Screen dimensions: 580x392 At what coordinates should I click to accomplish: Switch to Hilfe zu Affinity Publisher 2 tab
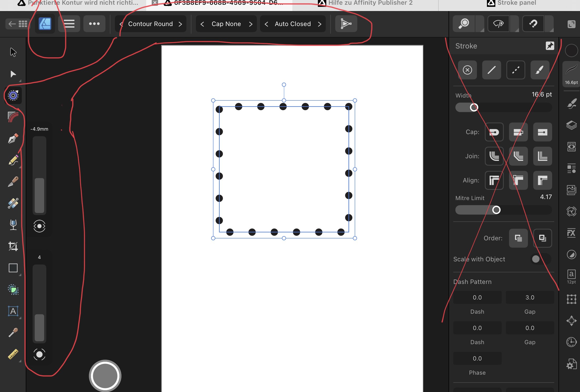365,3
